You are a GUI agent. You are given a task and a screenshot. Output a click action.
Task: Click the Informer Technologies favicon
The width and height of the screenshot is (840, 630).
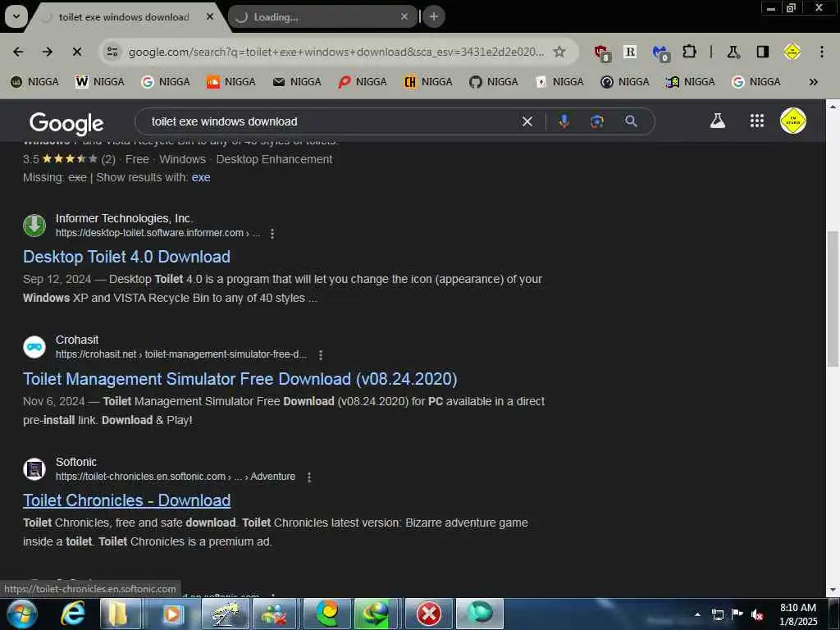[34, 225]
